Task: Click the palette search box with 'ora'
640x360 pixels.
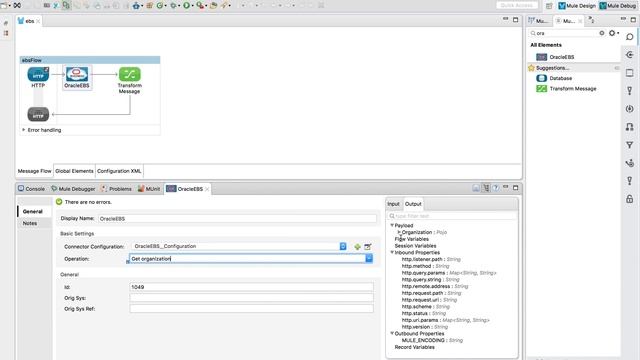Action: pyautogui.click(x=567, y=33)
